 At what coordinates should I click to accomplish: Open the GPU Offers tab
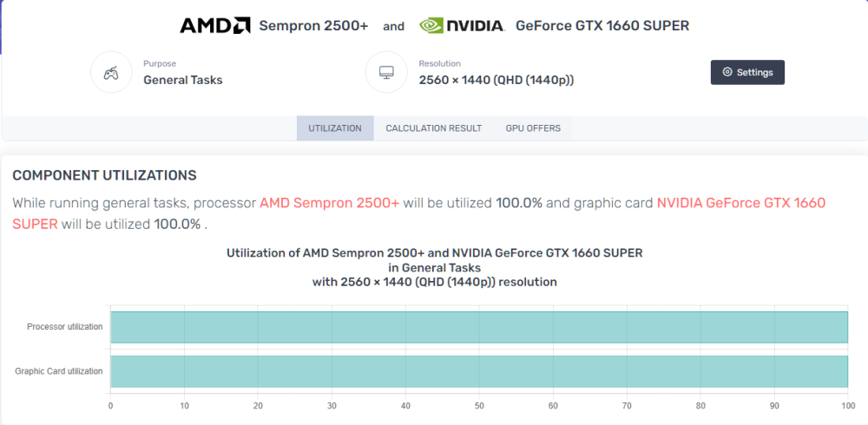pyautogui.click(x=533, y=128)
